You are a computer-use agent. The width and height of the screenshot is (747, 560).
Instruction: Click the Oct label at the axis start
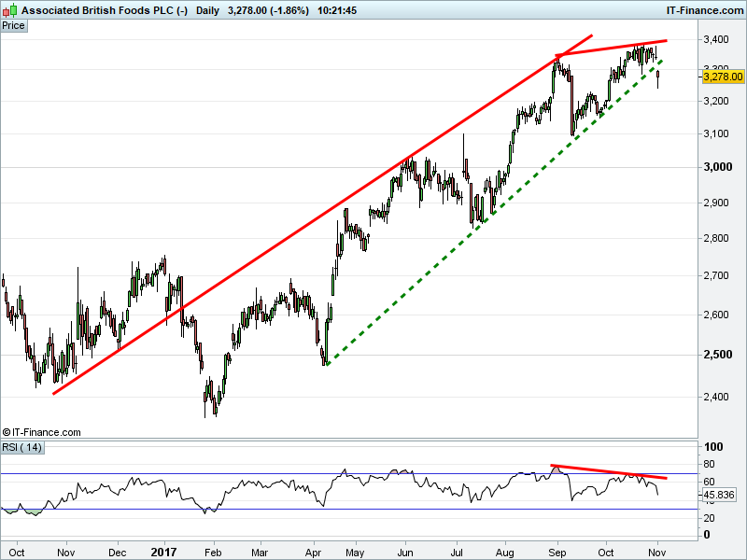17,553
